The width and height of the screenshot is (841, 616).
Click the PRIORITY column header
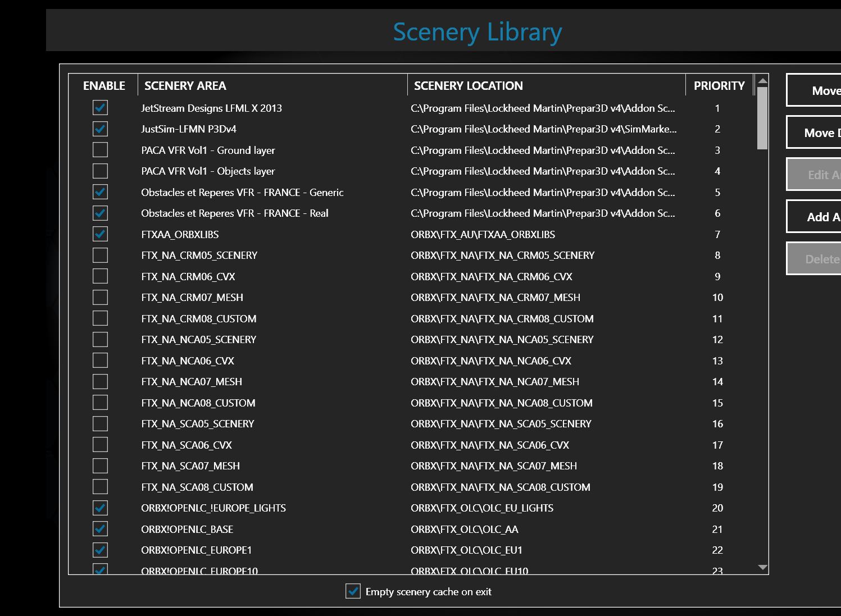click(x=719, y=86)
